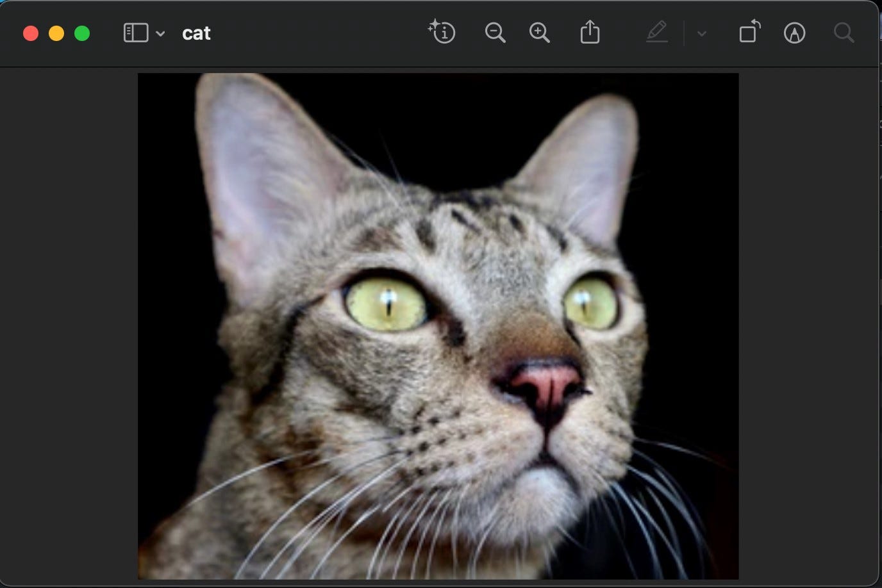The image size is (882, 588).
Task: Minimize the Preview window
Action: 56,33
